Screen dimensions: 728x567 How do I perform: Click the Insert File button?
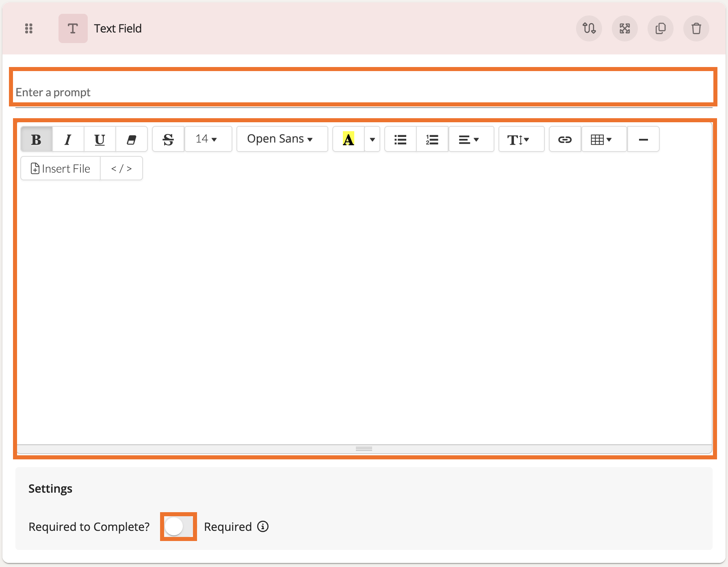pyautogui.click(x=61, y=169)
